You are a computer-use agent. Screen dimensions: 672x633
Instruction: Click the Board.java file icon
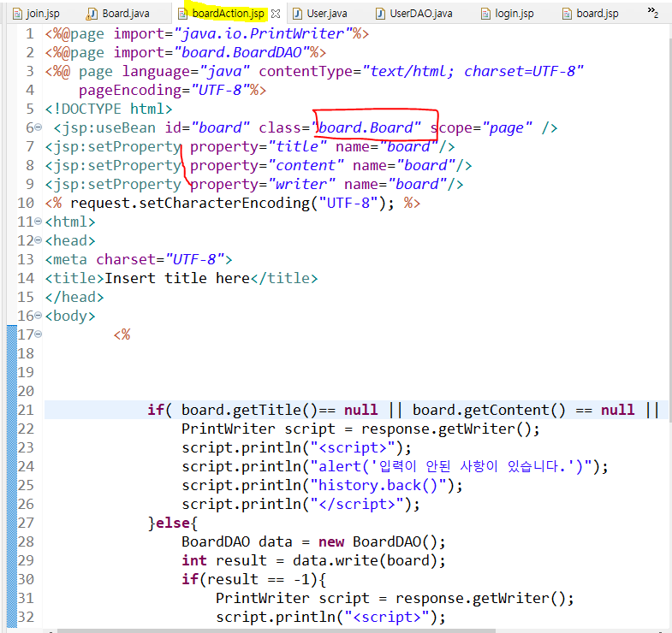click(x=92, y=15)
